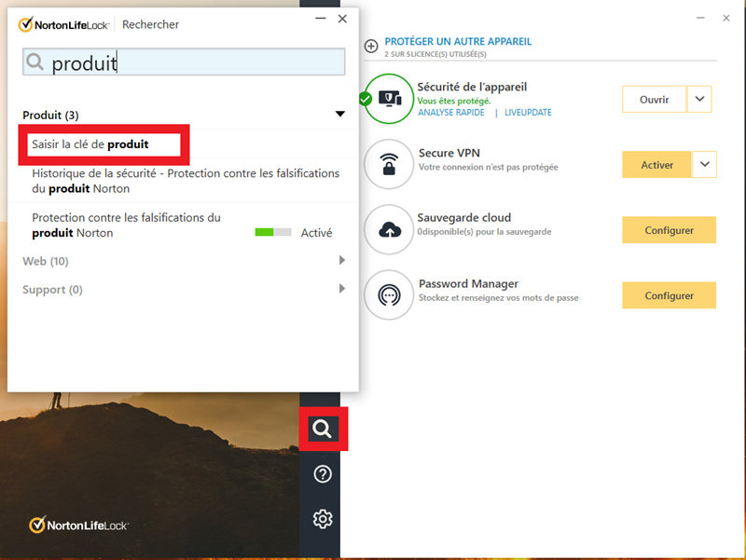Open settings via the gear icon
The image size is (746, 560).
(323, 519)
